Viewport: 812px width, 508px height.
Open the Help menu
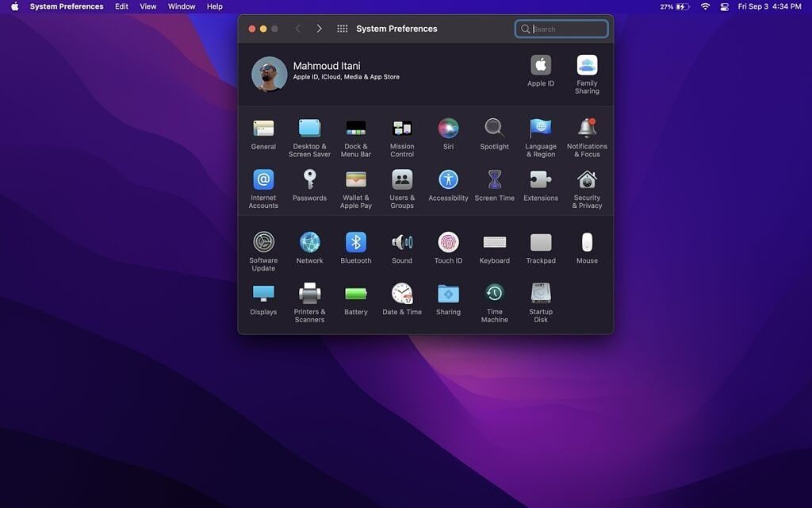click(x=213, y=6)
